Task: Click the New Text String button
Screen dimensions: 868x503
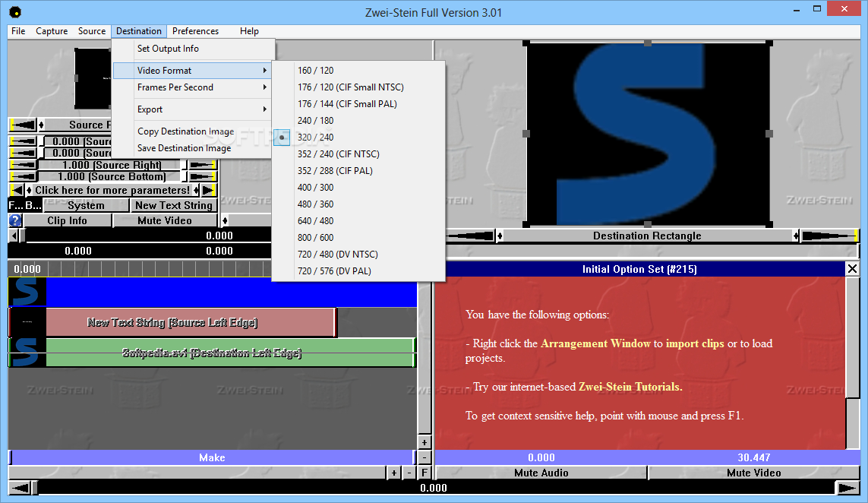Action: [x=174, y=205]
